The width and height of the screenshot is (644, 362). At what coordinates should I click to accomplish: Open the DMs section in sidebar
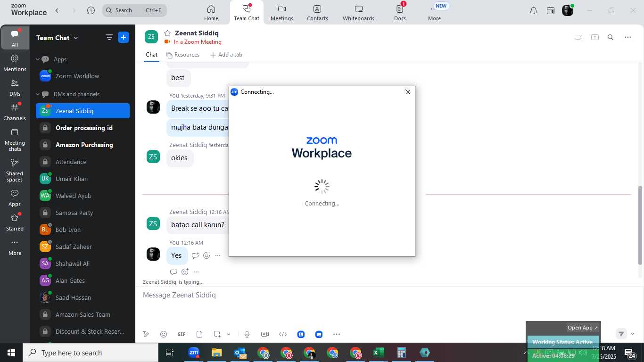[x=15, y=88]
